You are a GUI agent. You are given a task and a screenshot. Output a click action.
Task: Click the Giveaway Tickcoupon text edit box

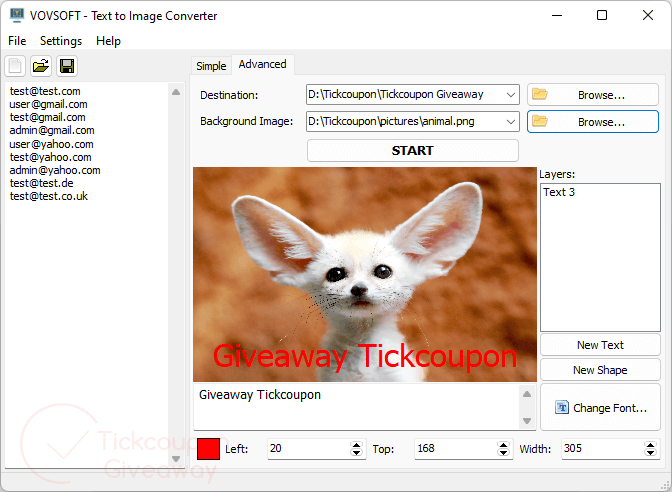(357, 406)
